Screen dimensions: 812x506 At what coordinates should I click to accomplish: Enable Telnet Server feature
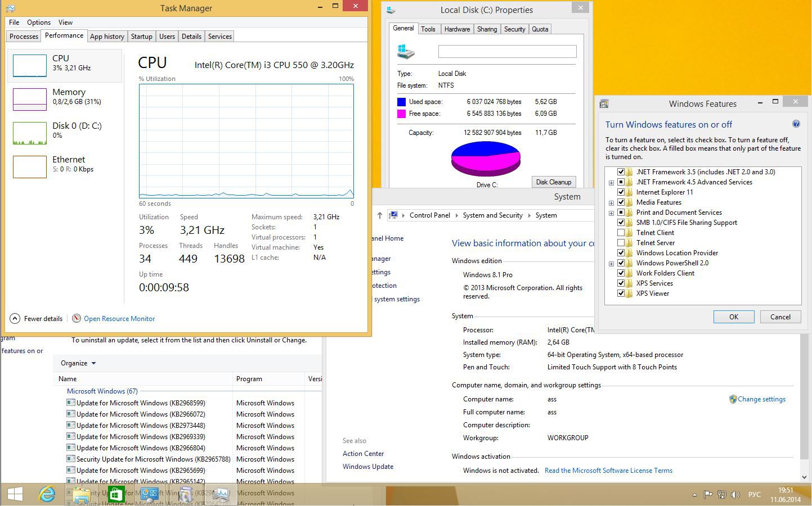(621, 243)
